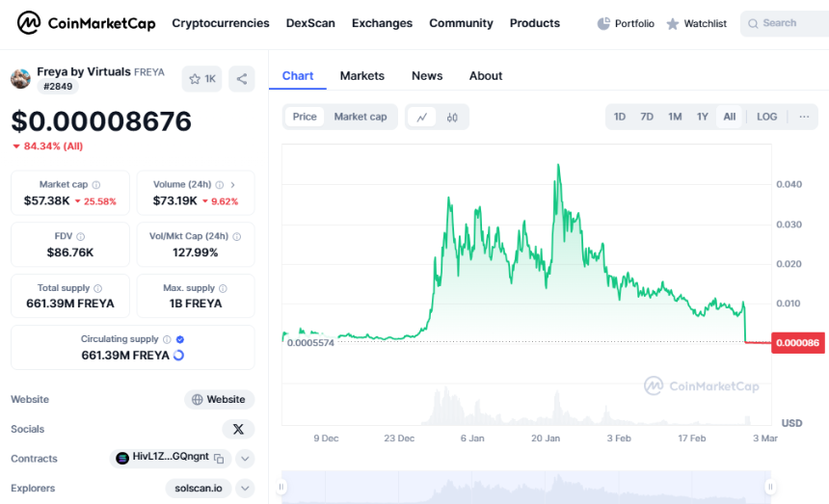
Task: Click Volume (24h) info icon
Action: pos(220,185)
